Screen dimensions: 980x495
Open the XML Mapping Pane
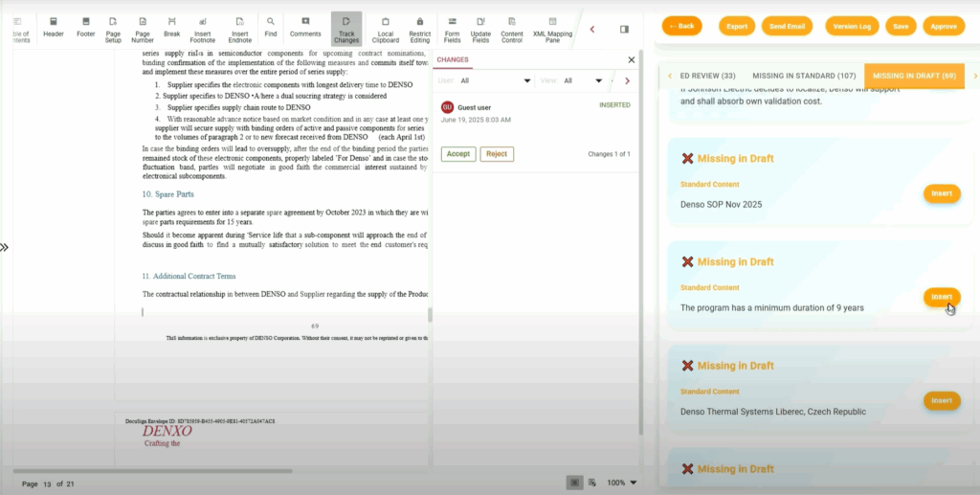[x=552, y=28]
